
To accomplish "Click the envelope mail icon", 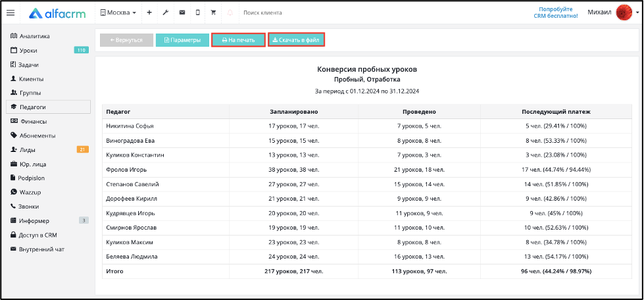I will pos(182,12).
